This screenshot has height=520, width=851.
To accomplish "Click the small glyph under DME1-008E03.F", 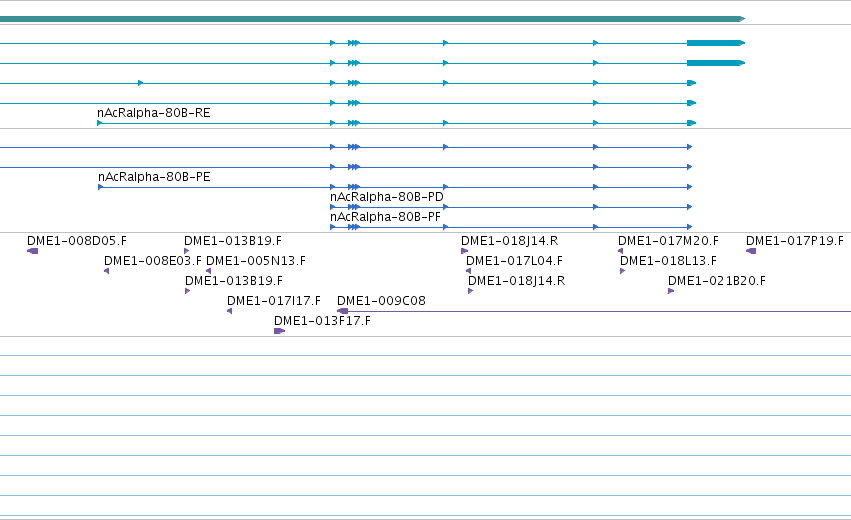I will tap(106, 271).
